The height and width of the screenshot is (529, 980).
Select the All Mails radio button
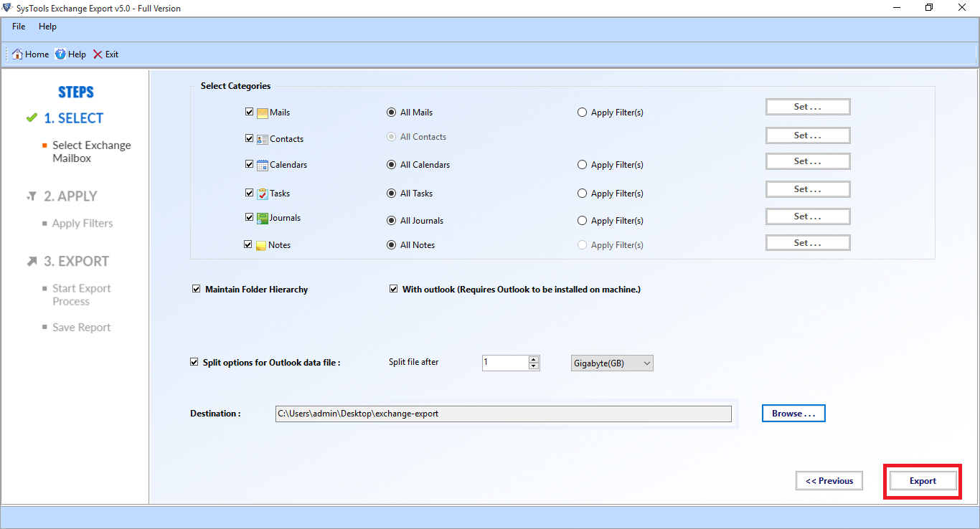click(391, 113)
